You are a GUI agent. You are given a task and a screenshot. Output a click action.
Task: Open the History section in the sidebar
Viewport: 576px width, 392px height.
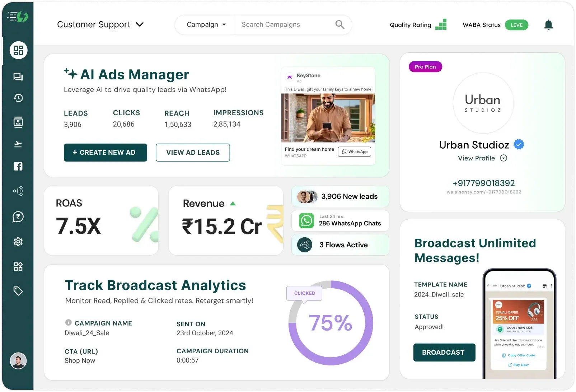(x=18, y=98)
